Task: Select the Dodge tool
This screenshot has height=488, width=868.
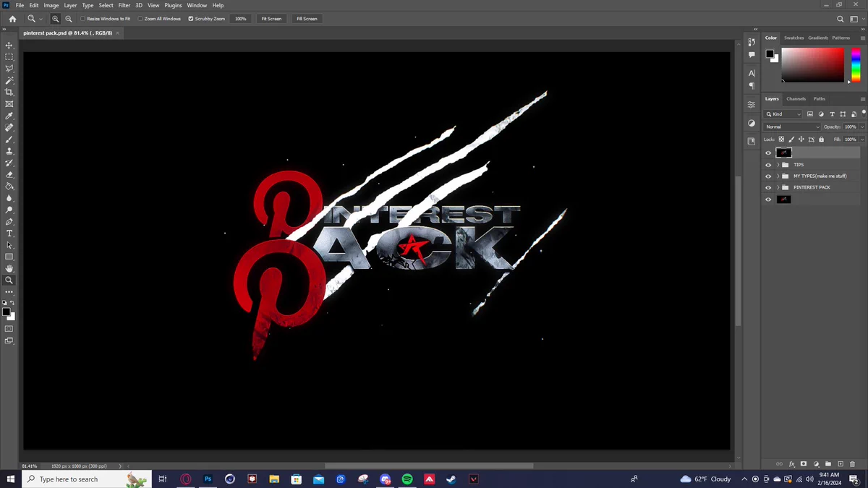Action: coord(9,210)
